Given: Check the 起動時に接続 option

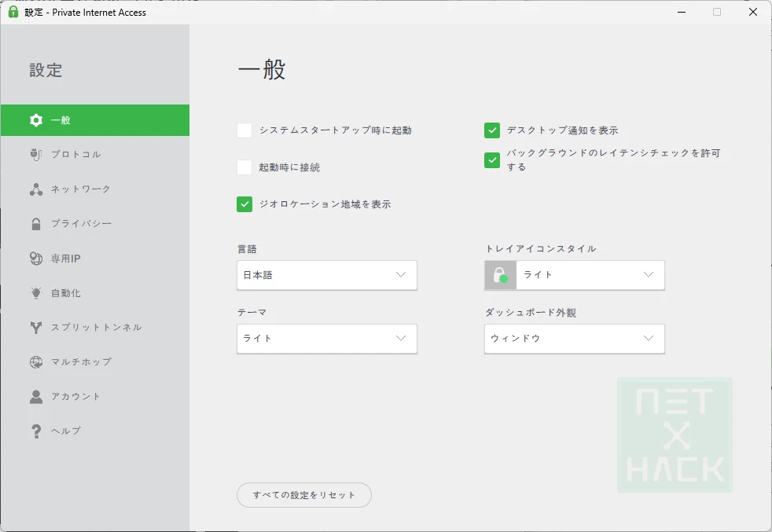Looking at the screenshot, I should pyautogui.click(x=244, y=167).
